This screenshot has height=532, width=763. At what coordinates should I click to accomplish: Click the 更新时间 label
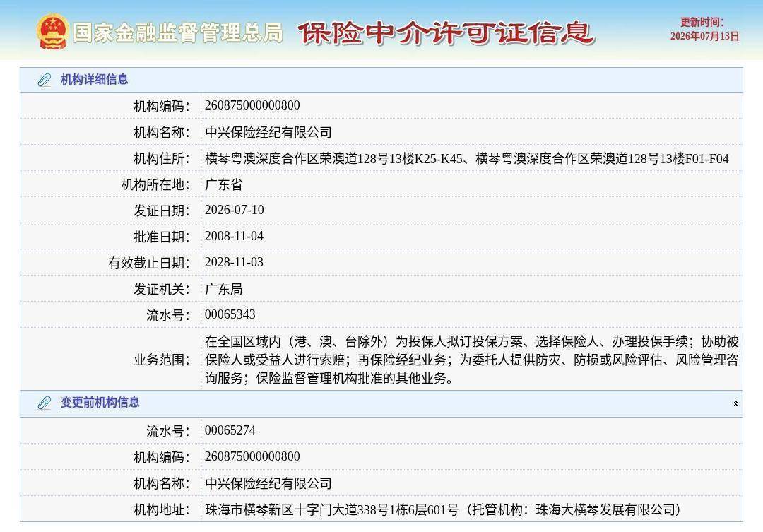(702, 23)
